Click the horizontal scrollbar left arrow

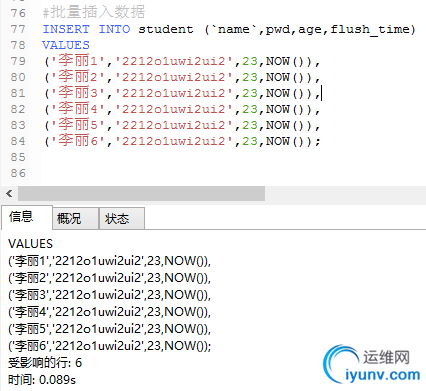pyautogui.click(x=9, y=193)
